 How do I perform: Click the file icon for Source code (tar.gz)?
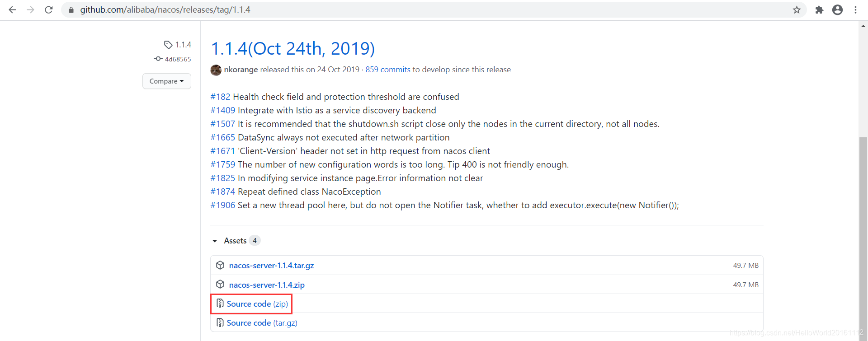click(220, 322)
